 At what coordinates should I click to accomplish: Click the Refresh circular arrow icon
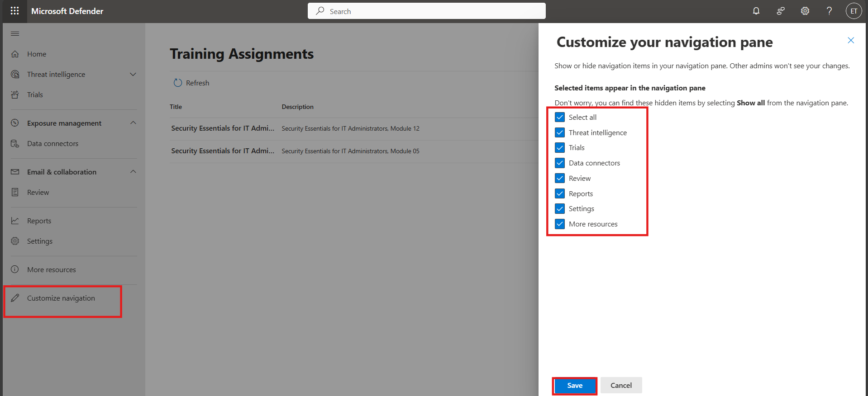pyautogui.click(x=178, y=83)
